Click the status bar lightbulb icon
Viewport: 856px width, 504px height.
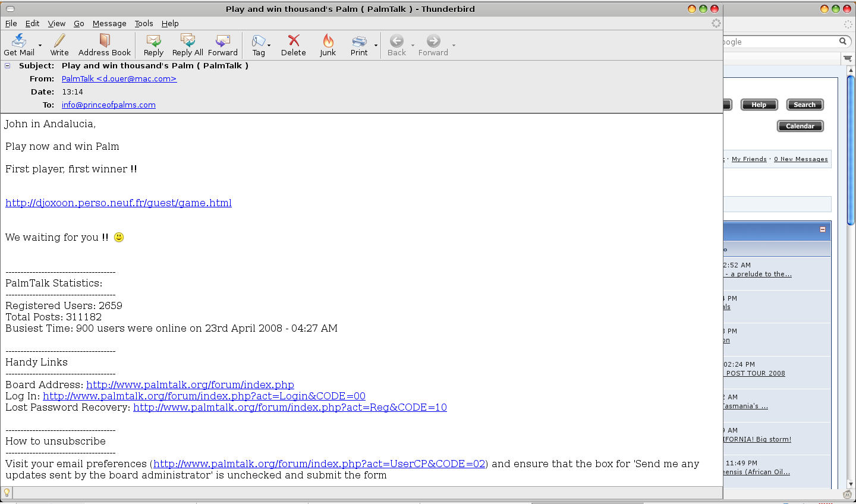pyautogui.click(x=7, y=493)
